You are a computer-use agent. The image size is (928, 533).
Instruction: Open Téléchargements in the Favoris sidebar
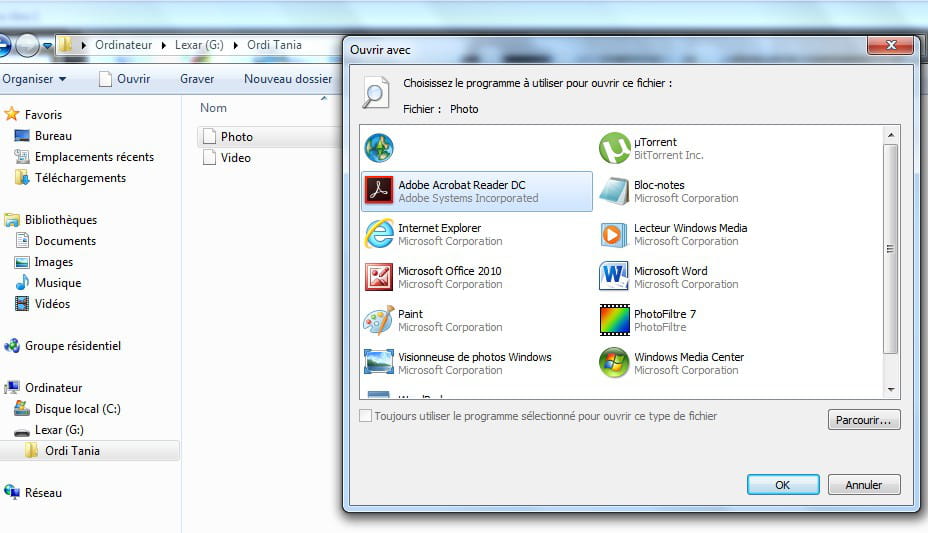[x=80, y=178]
